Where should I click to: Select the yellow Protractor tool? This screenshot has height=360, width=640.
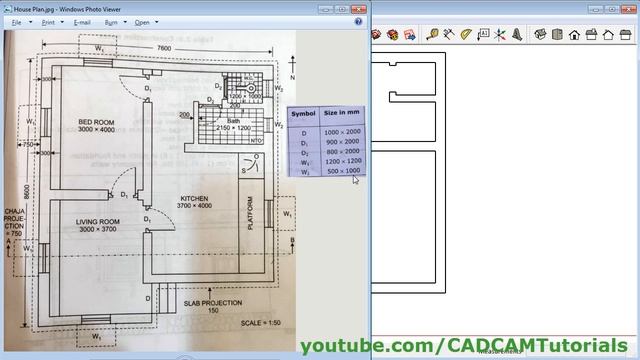point(466,34)
